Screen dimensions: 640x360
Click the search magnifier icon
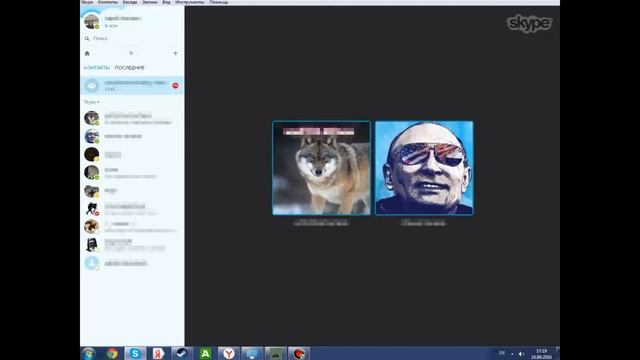pos(87,38)
